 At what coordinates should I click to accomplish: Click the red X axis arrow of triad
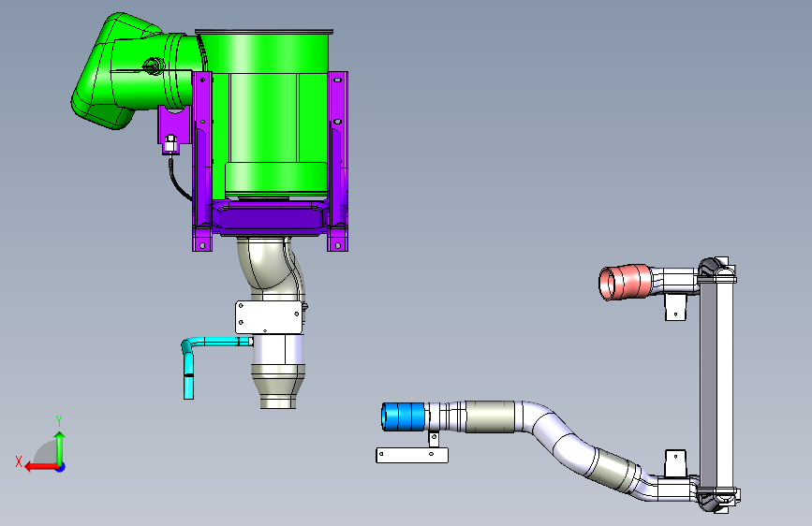tap(40, 467)
